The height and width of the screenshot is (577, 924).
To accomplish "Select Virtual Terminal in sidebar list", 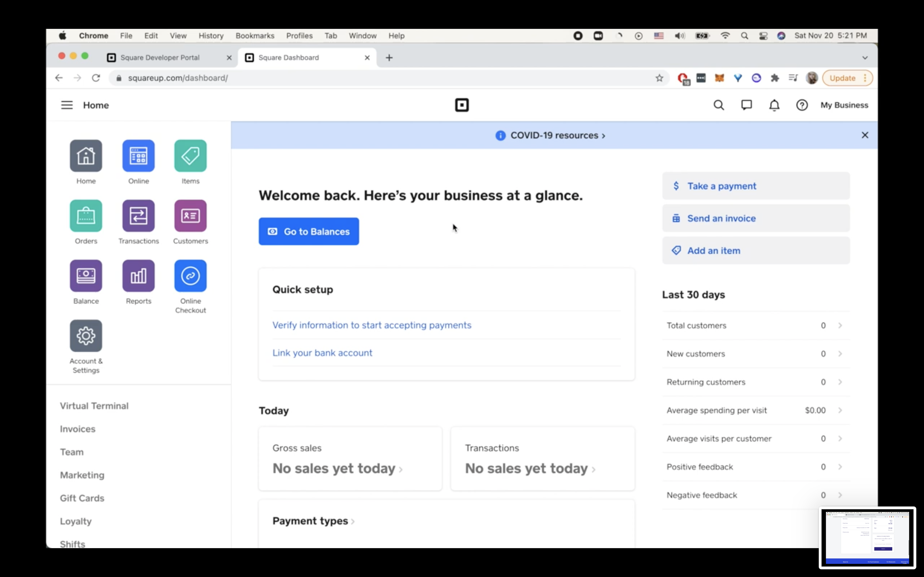I will (94, 406).
